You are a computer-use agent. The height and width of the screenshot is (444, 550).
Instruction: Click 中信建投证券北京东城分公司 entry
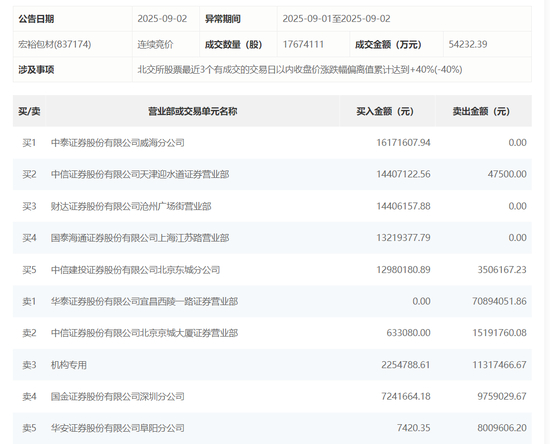point(135,270)
